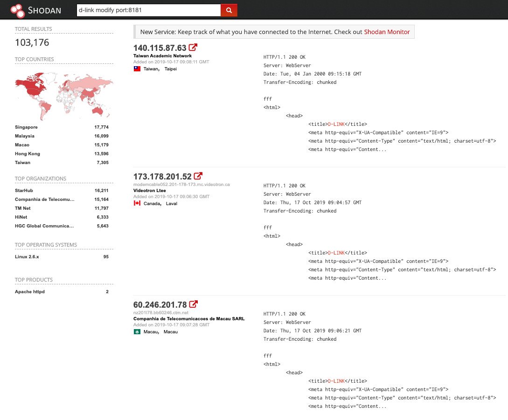The image size is (508, 420).
Task: Click the Canada country link in result
Action: (152, 203)
